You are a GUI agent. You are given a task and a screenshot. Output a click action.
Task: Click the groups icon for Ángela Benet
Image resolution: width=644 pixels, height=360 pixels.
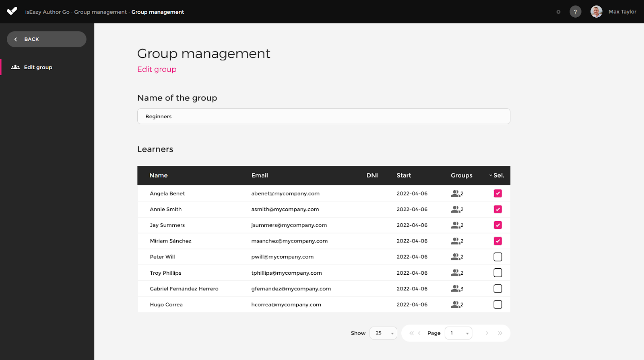click(x=455, y=193)
